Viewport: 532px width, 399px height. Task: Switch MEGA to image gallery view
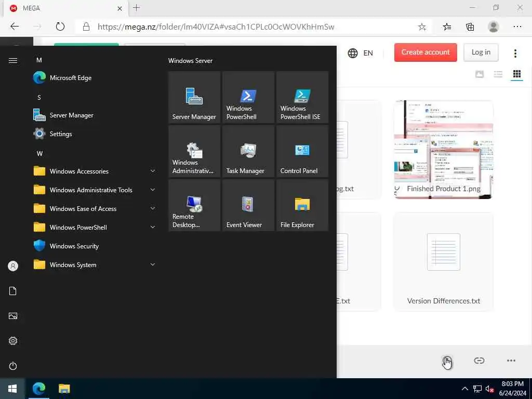[480, 74]
